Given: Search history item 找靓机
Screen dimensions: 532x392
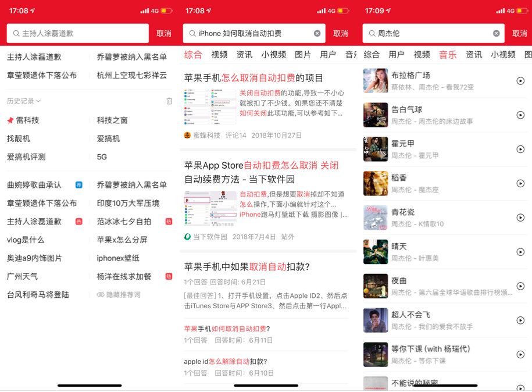Looking at the screenshot, I should click(19, 138).
